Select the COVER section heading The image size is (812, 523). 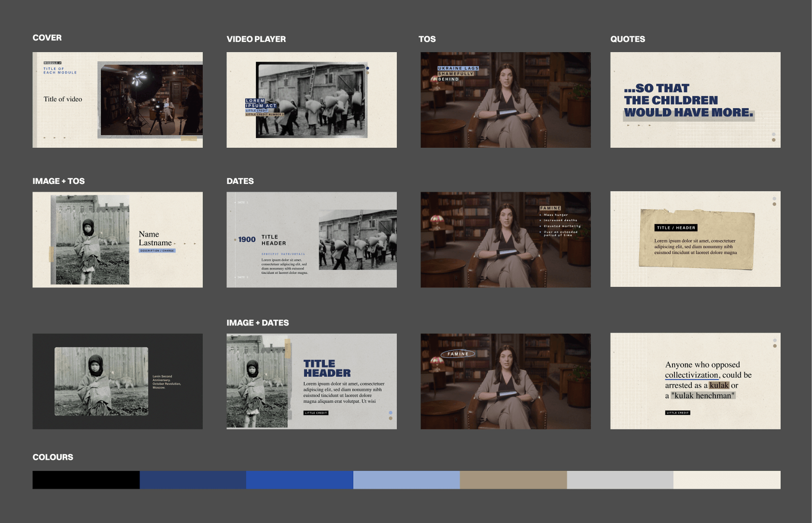click(x=47, y=38)
